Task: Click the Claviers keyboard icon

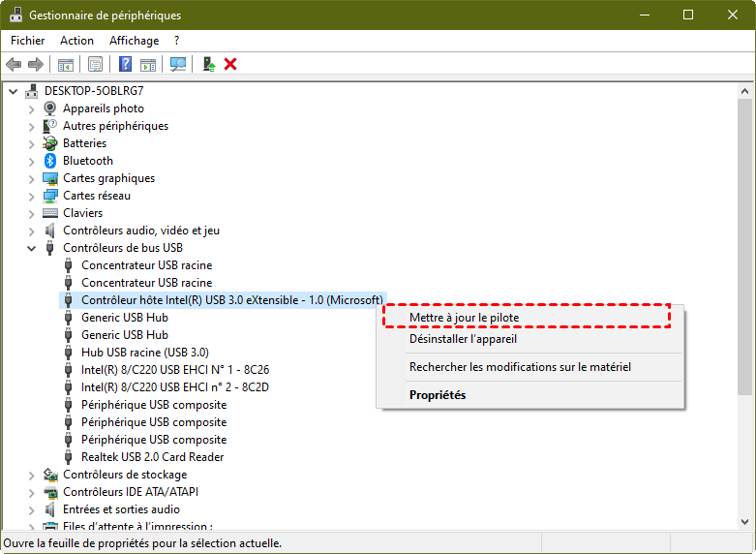Action: click(50, 213)
